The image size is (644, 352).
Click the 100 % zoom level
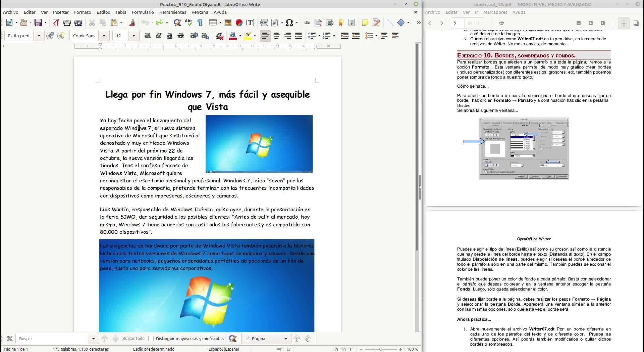click(x=413, y=349)
